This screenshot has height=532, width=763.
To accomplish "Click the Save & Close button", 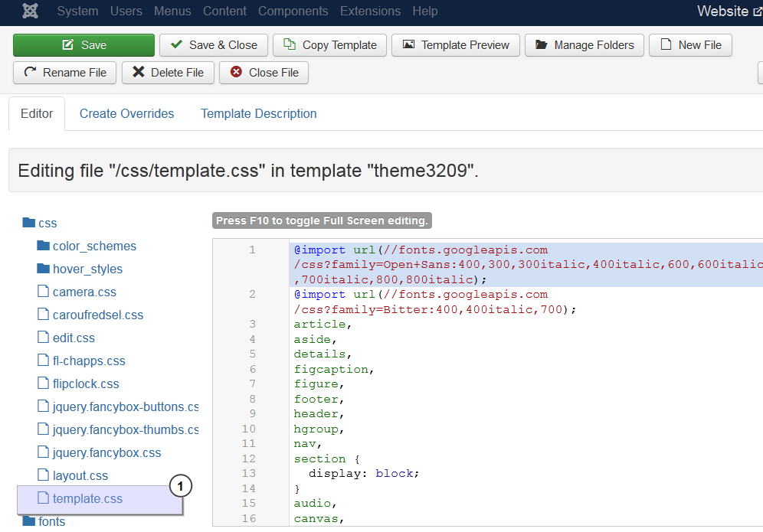I will coord(214,44).
